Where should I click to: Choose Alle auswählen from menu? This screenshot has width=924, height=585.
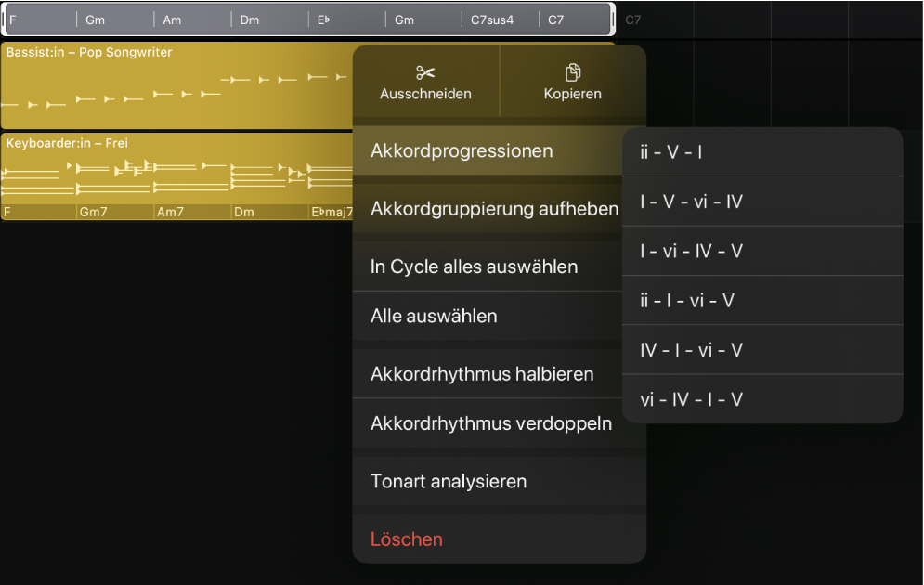(x=434, y=316)
